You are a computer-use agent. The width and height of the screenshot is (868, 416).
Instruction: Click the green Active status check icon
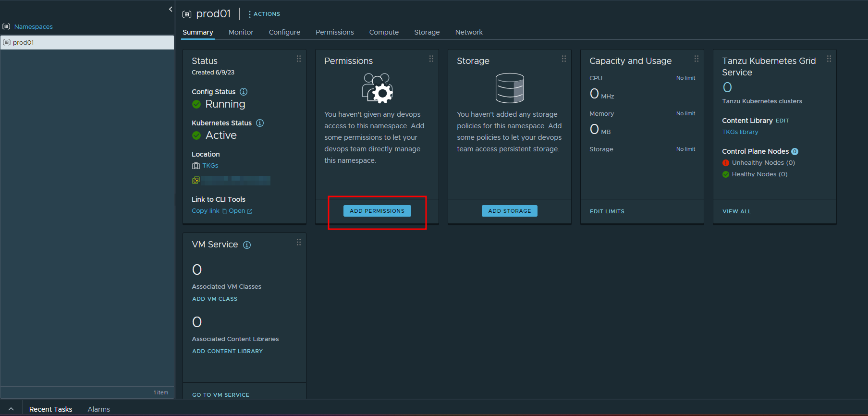196,135
